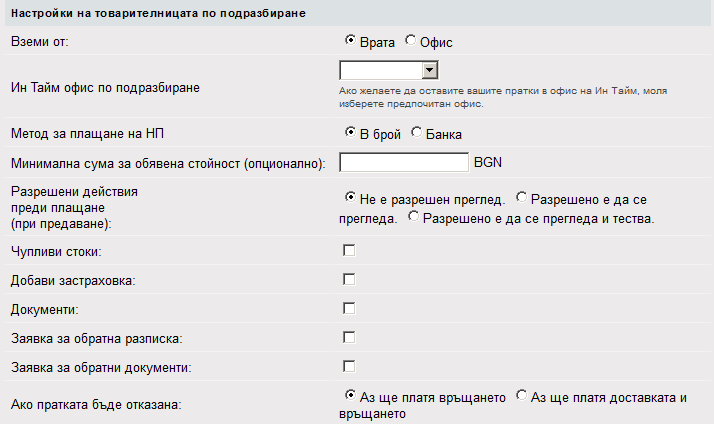Image resolution: width=714 pixels, height=424 pixels.
Task: Click the 'Ин Тайм офис по подразбиране' label
Action: coord(105,87)
